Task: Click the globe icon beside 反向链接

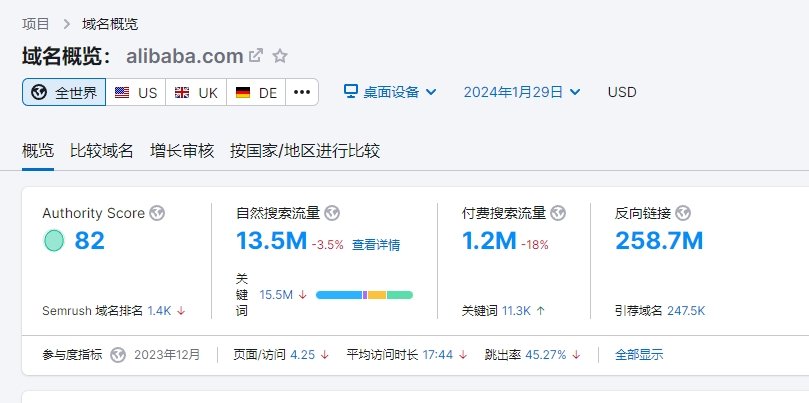Action: [x=683, y=213]
